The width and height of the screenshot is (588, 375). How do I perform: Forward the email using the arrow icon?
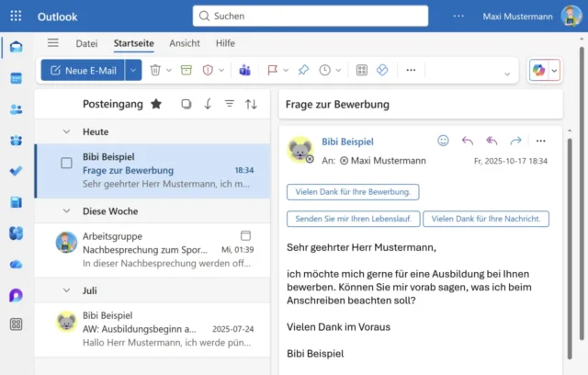click(x=515, y=141)
